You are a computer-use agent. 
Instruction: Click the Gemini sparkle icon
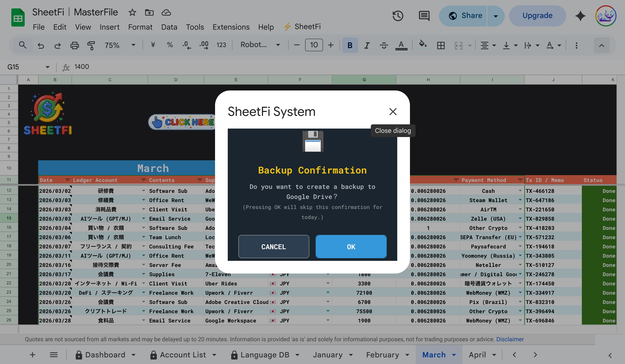580,16
